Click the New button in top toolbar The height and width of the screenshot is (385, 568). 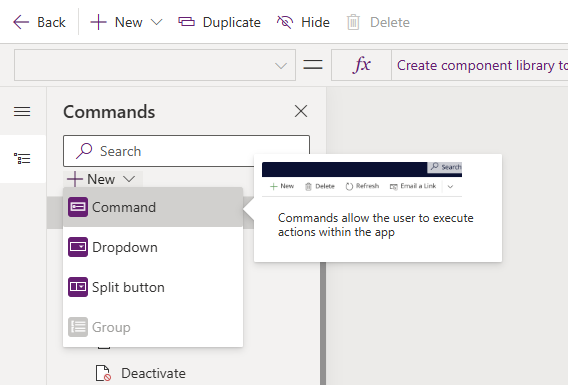(x=116, y=22)
